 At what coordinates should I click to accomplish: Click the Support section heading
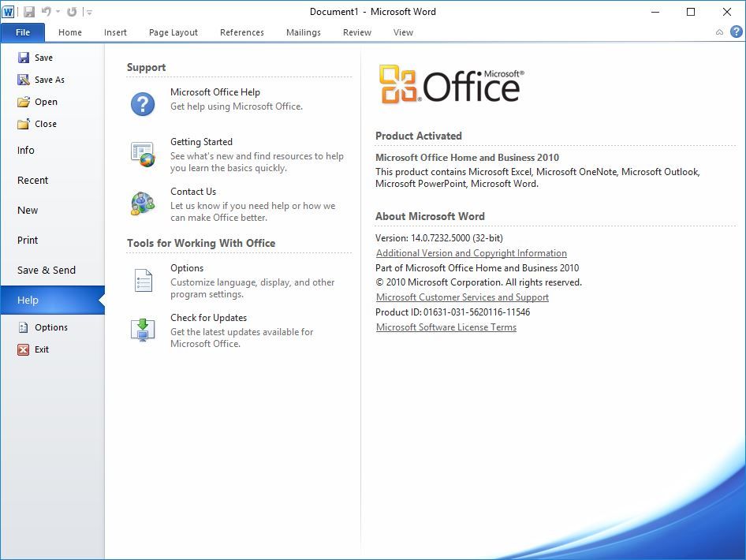click(146, 68)
